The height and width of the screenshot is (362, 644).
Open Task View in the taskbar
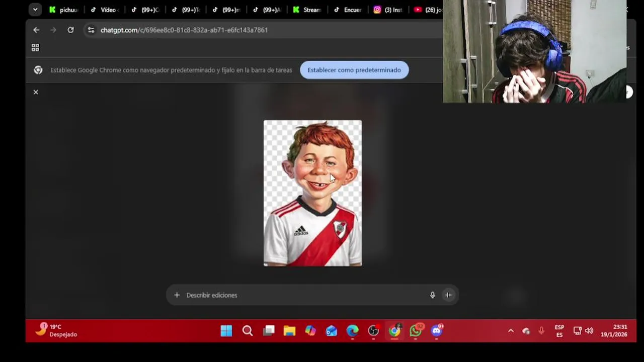(x=269, y=330)
